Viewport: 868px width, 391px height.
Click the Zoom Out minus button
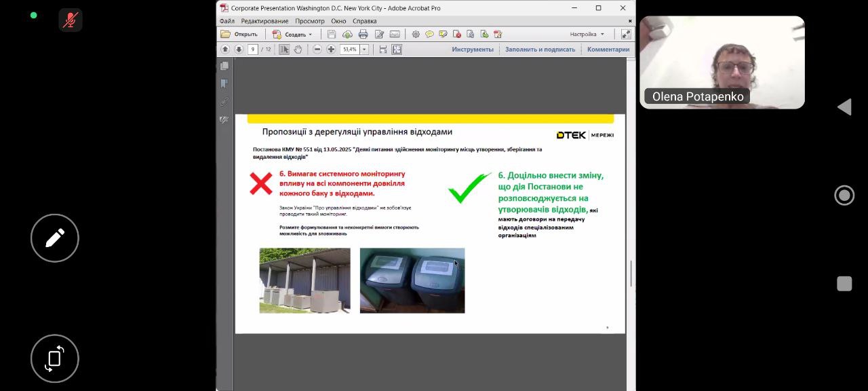click(x=317, y=50)
